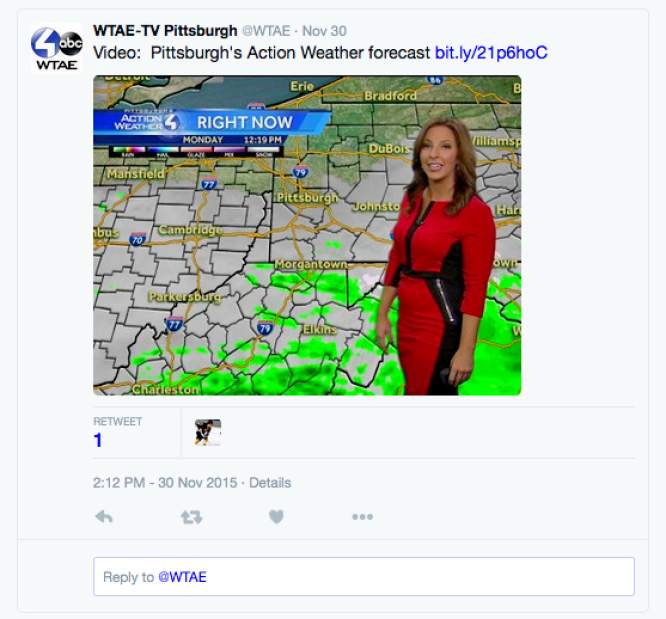
Task: Open the retweeter's hockey avatar thumbnail
Action: 208,432
